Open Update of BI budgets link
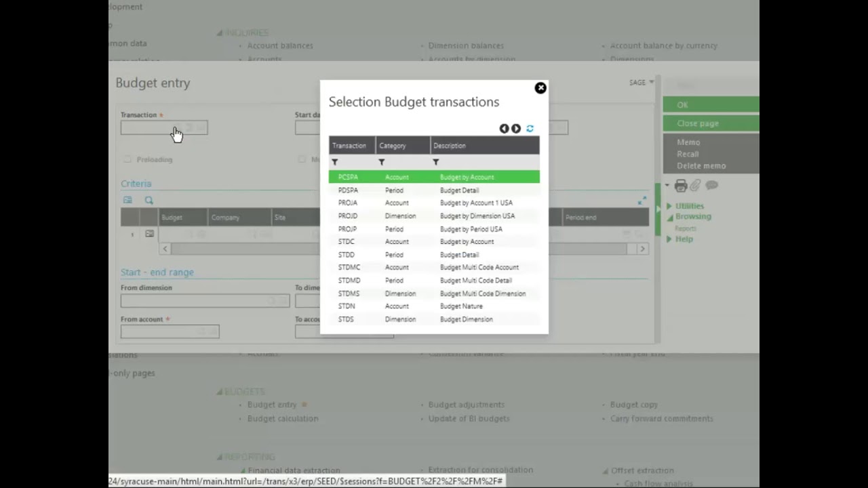 pos(469,419)
